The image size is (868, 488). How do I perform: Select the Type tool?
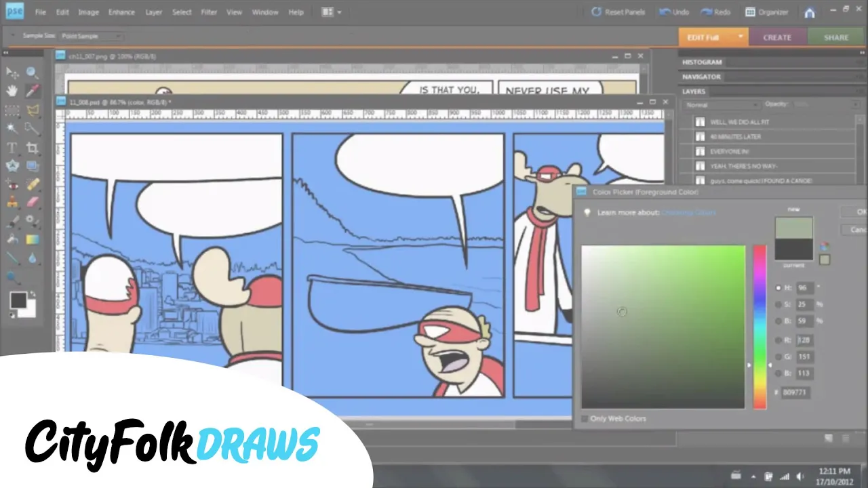pos(12,147)
